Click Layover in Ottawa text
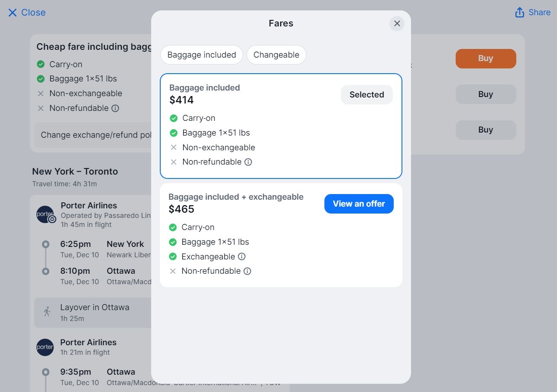 (95, 308)
